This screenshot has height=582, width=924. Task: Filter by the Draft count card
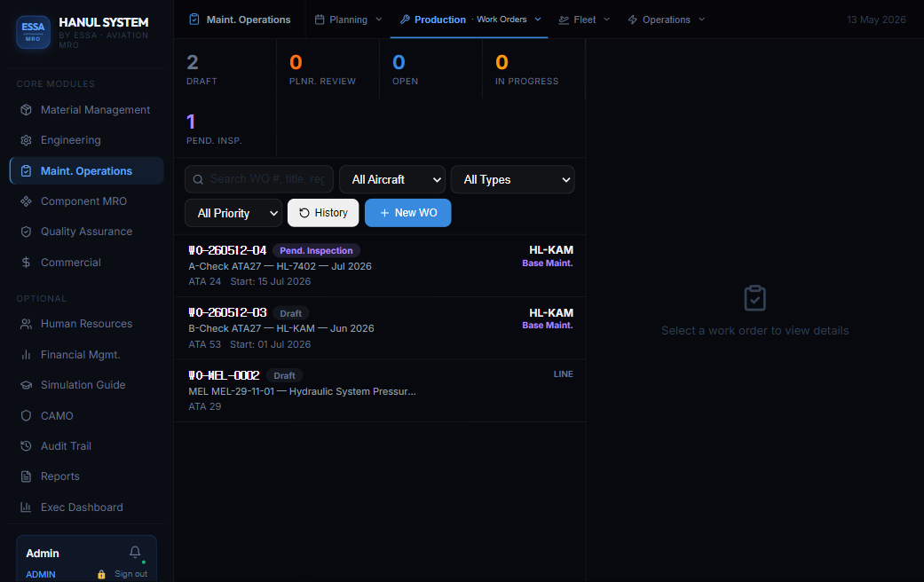click(225, 69)
